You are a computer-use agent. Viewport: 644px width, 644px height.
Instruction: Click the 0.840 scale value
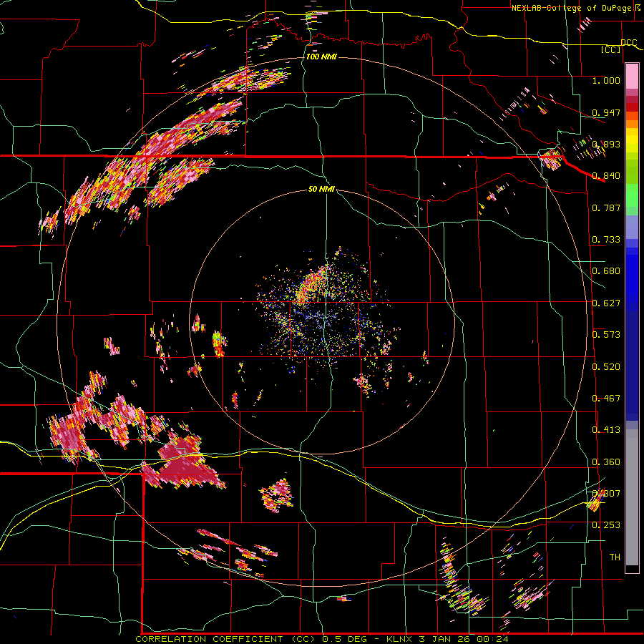click(x=606, y=176)
